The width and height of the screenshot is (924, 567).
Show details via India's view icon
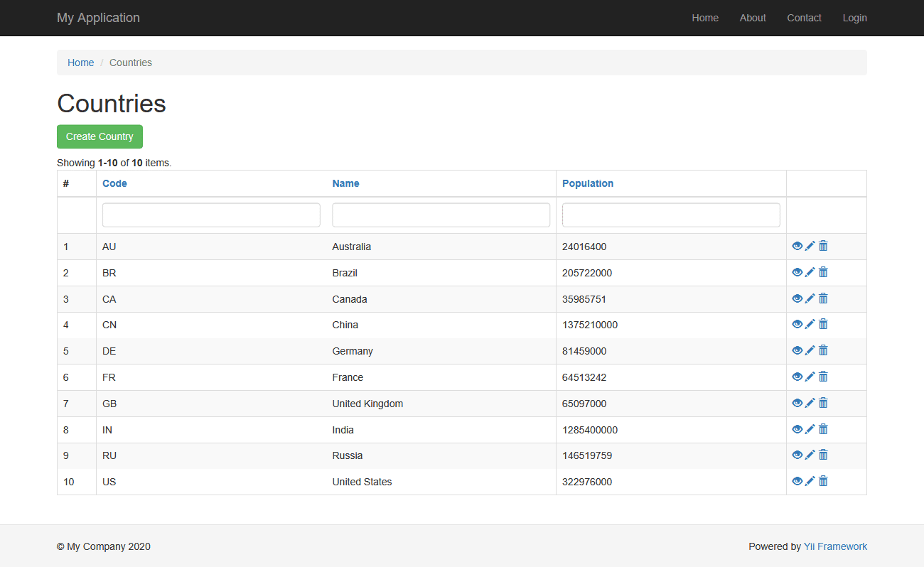point(797,428)
